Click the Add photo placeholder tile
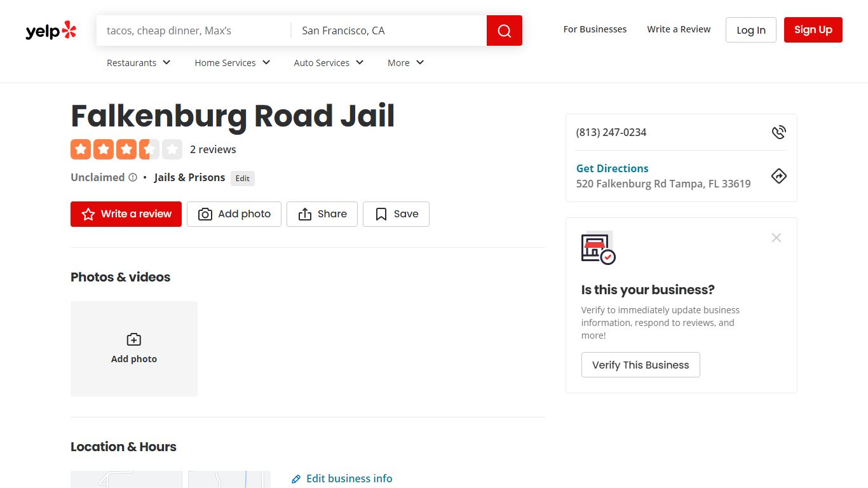Viewport: 868px width, 488px height. tap(134, 349)
